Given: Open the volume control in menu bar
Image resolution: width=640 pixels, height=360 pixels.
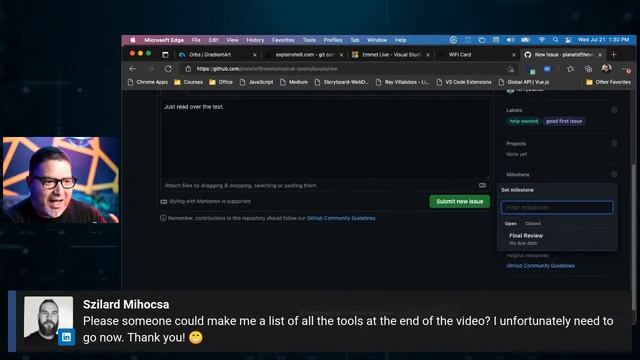Looking at the screenshot, I should pos(510,40).
